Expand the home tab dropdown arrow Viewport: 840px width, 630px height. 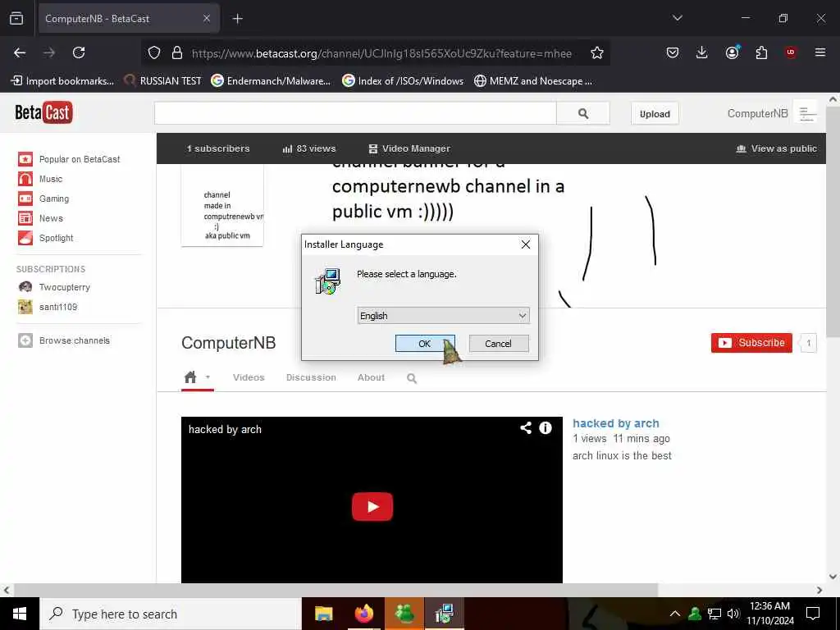tap(208, 377)
